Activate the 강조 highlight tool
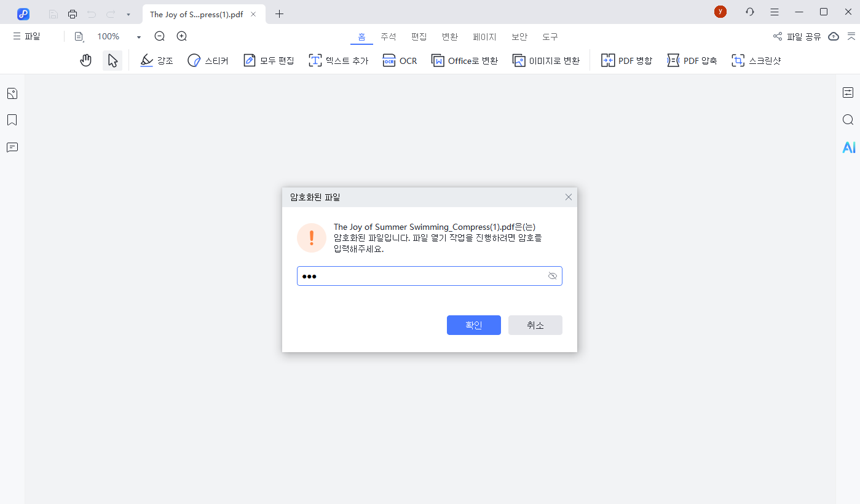 point(156,60)
